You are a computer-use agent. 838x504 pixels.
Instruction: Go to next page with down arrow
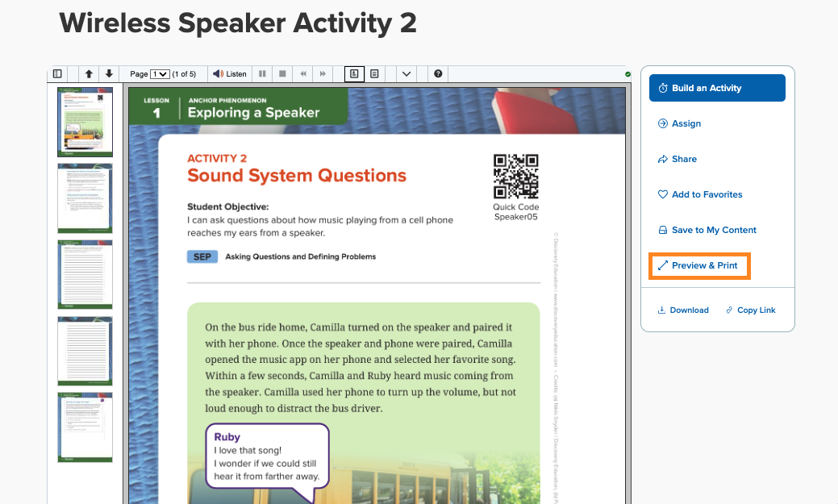(x=109, y=73)
